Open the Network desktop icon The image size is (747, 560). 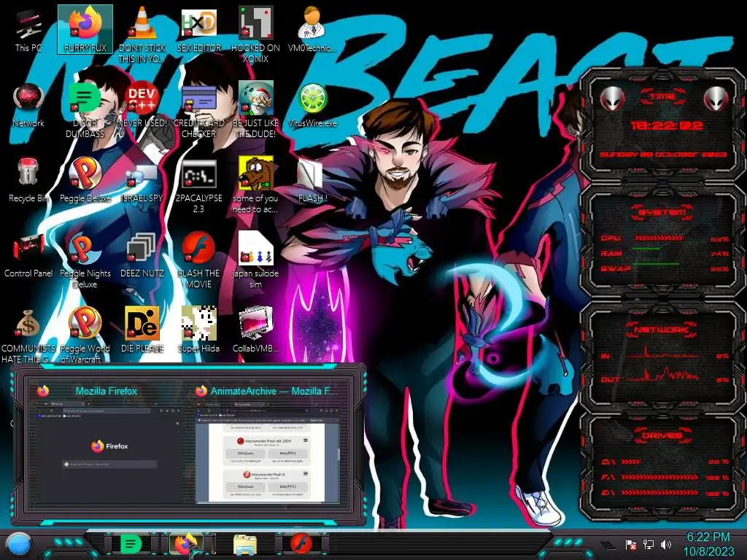tap(28, 106)
